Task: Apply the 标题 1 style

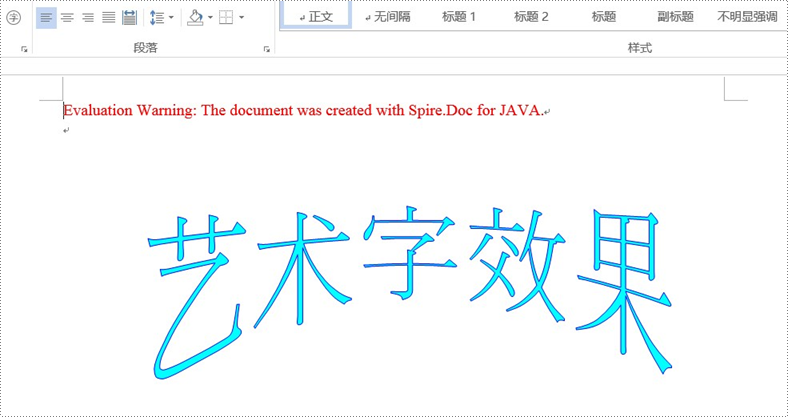Action: click(x=459, y=17)
